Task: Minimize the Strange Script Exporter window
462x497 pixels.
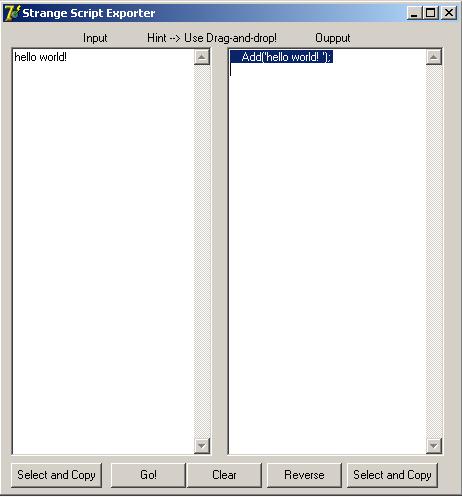Action: (414, 13)
